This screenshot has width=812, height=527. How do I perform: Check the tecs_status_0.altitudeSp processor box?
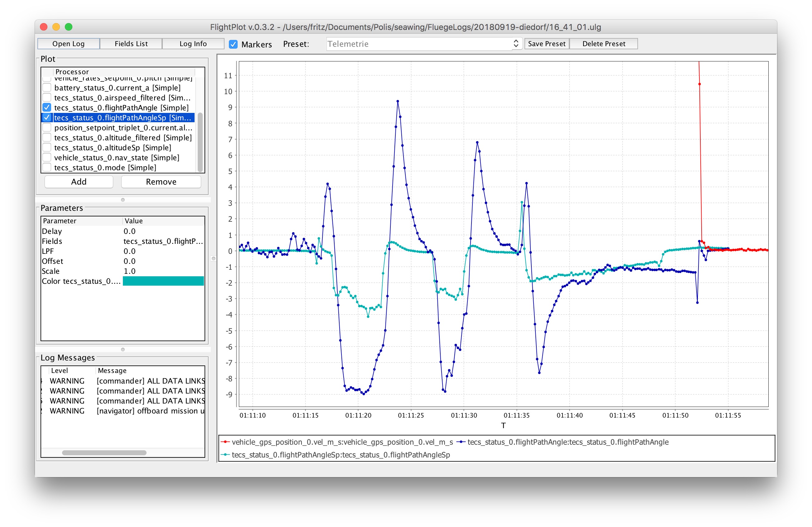click(47, 148)
